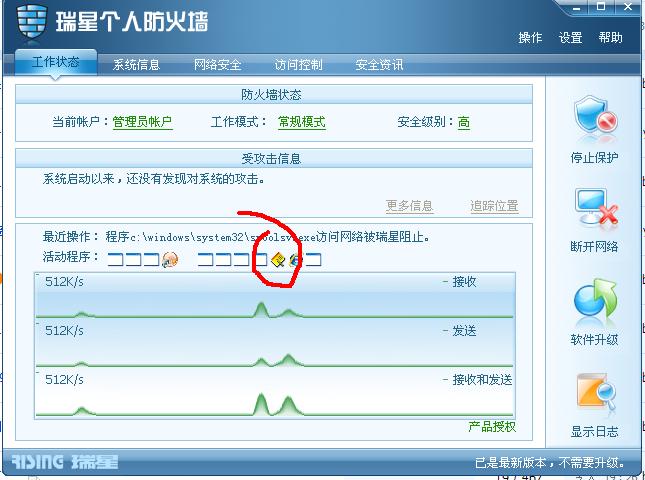Open the 操作 menu
Image resolution: width=645 pixels, height=480 pixels.
tap(530, 37)
